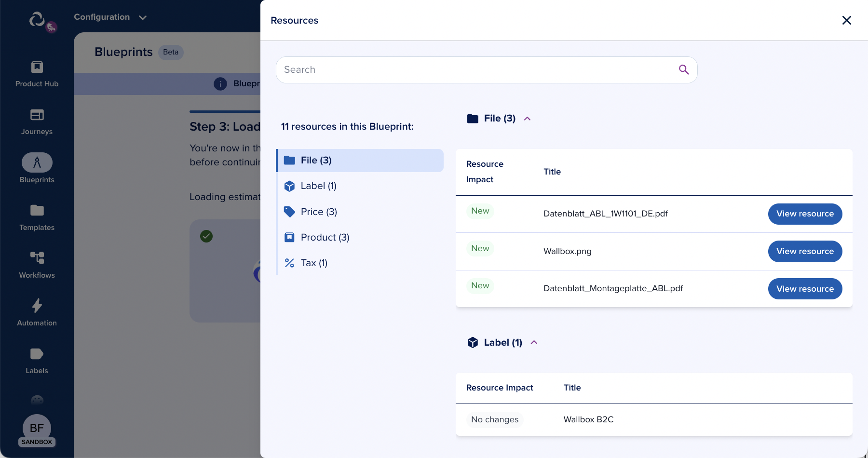Close the Resources panel
This screenshot has width=868, height=458.
tap(846, 20)
